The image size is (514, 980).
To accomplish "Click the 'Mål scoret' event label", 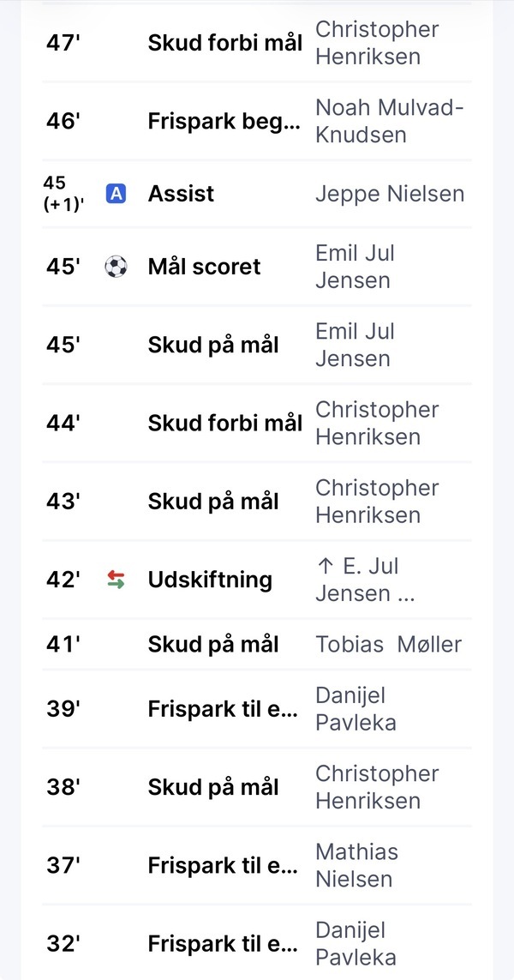I will [204, 267].
